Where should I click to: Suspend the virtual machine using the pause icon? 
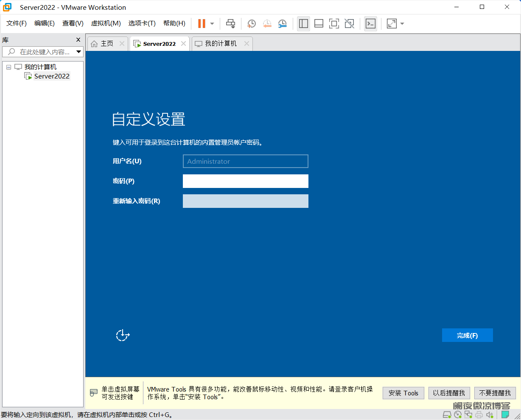tap(201, 24)
